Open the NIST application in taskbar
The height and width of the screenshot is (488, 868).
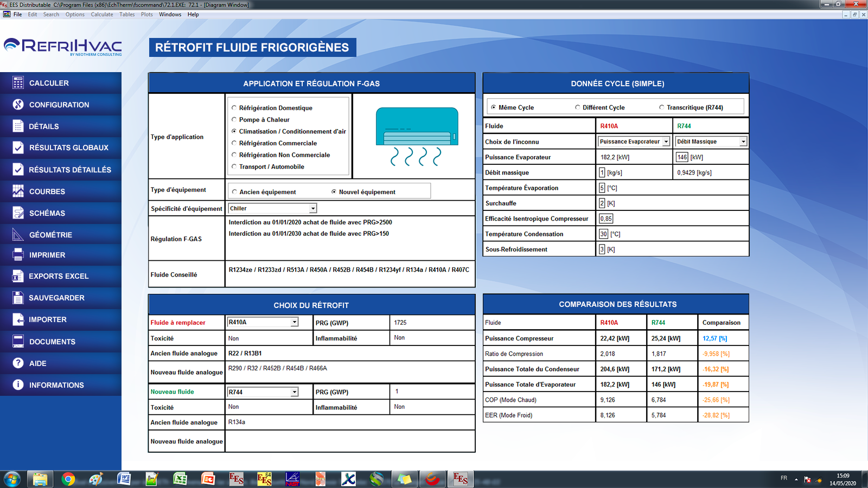click(292, 479)
